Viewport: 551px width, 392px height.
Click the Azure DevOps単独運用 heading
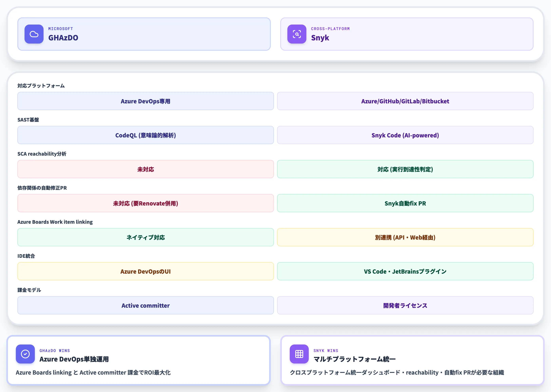pos(74,359)
